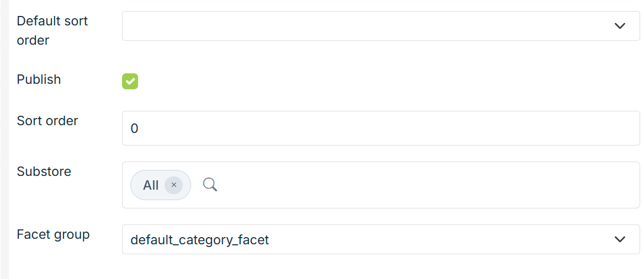This screenshot has height=279, width=644.
Task: Click the magnifier search icon in Substore
Action: tap(210, 185)
